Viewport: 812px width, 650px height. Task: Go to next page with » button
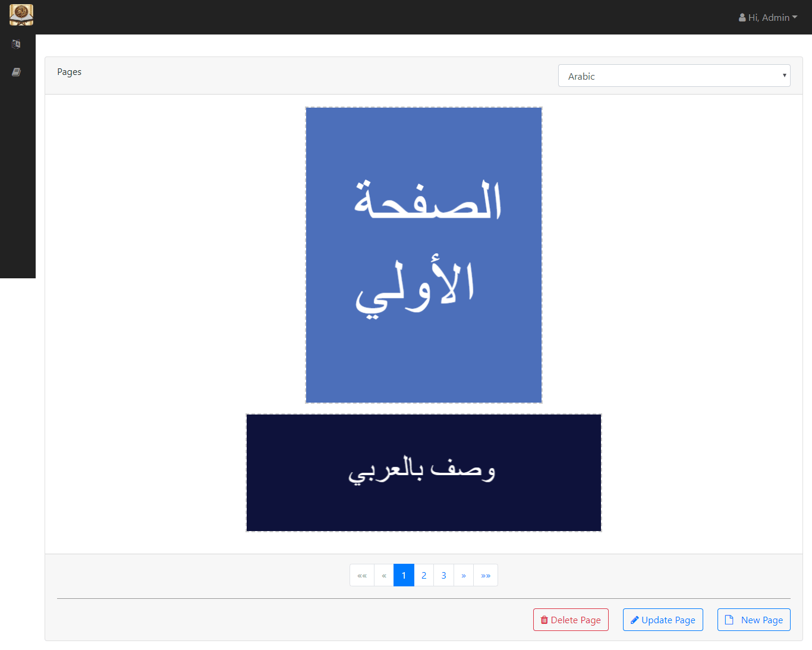(464, 575)
